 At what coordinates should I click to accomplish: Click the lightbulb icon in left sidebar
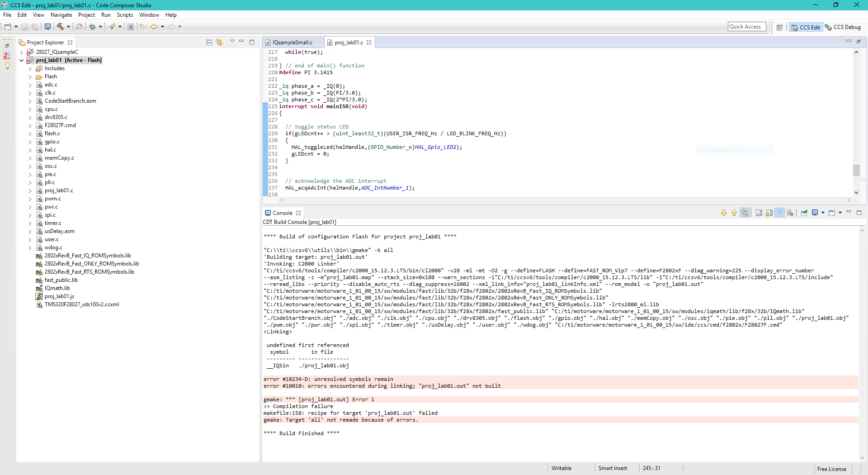click(x=7, y=66)
